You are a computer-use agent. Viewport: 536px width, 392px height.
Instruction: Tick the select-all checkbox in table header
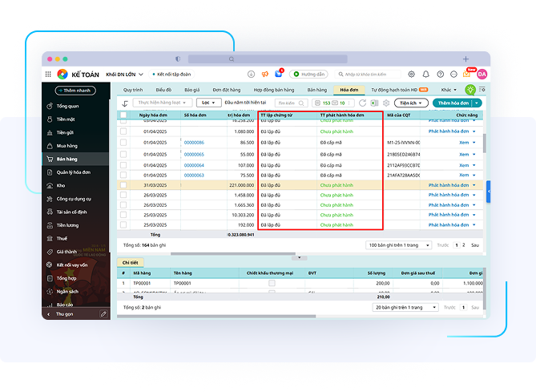(x=123, y=115)
